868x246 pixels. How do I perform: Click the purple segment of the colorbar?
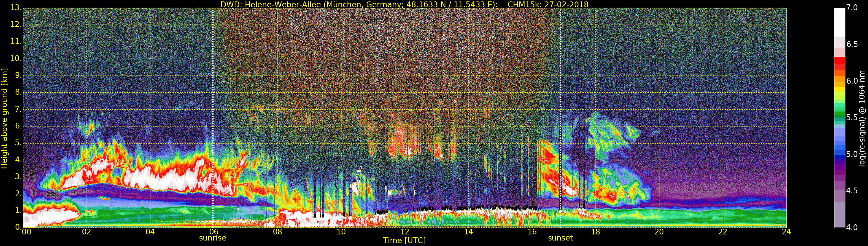point(839,172)
